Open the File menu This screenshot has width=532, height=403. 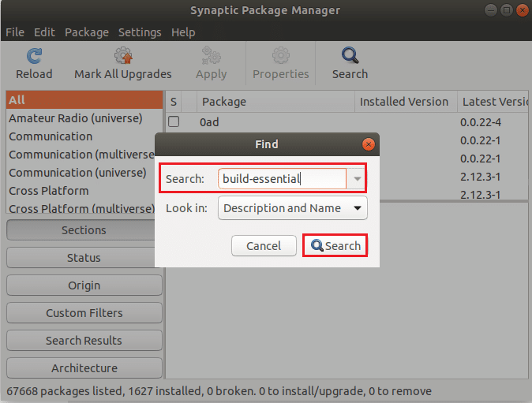point(15,32)
